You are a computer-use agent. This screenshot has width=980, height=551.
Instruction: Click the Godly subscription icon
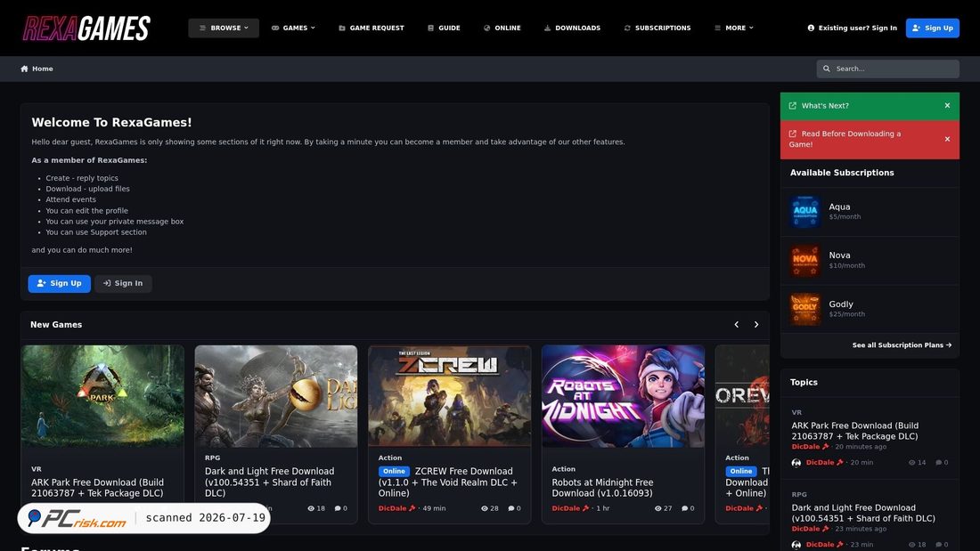(805, 309)
